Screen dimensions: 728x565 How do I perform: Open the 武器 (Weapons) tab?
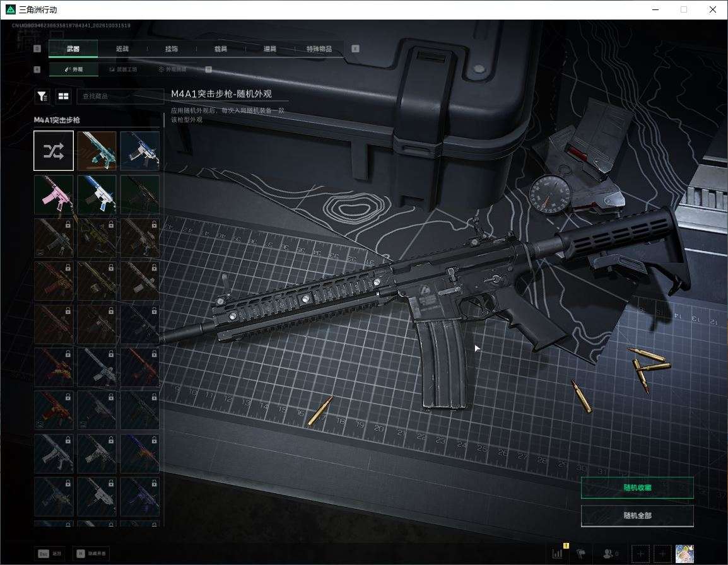click(x=73, y=49)
